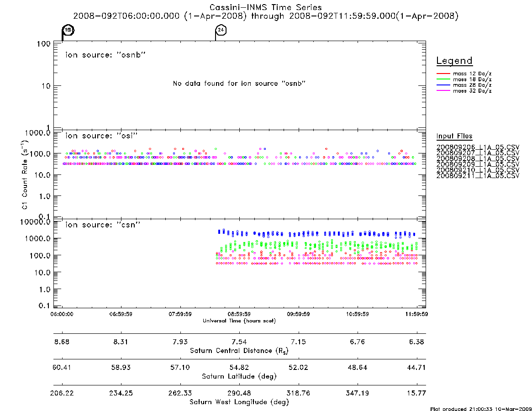Click the 7.54 central distance value
532x411 pixels.
click(x=239, y=342)
